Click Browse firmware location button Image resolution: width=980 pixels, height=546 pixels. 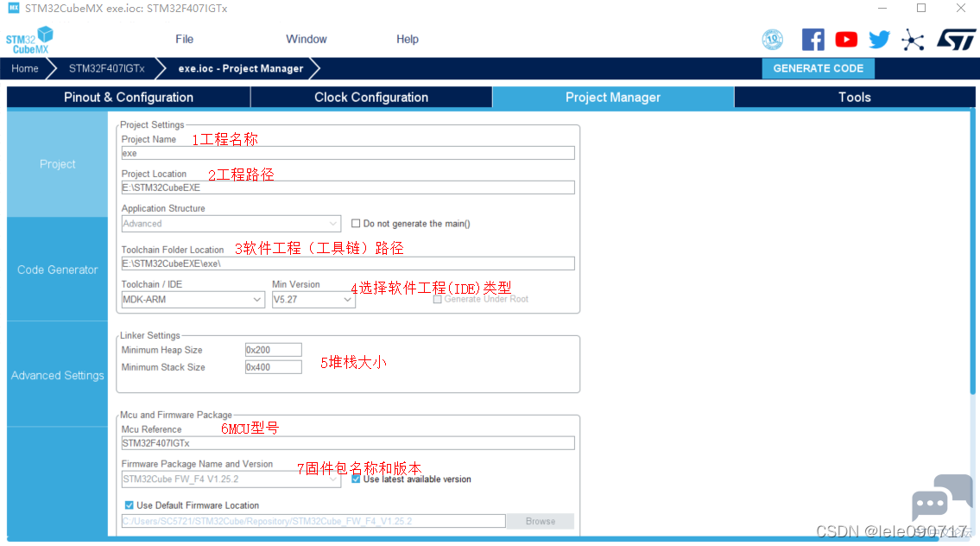(540, 521)
